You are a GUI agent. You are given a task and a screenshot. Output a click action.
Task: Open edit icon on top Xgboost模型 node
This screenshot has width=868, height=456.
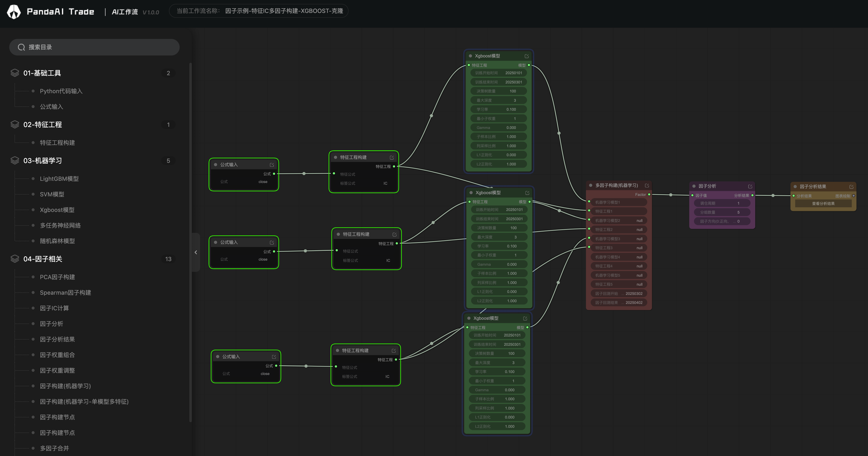tap(527, 56)
